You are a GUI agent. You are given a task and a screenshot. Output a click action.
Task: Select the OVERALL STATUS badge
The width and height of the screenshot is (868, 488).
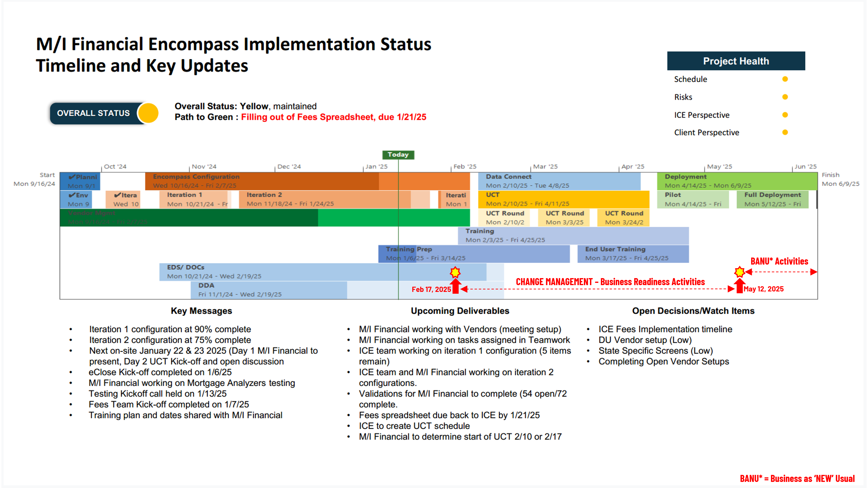104,113
